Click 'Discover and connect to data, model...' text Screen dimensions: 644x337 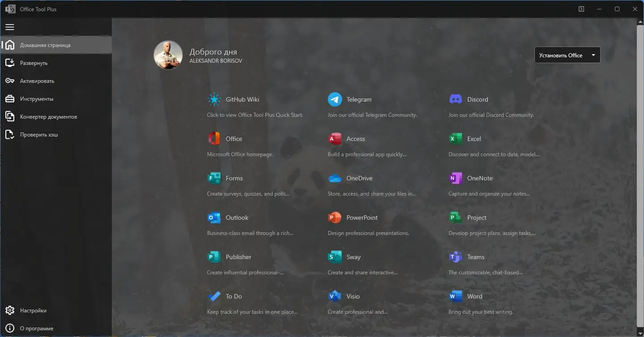click(x=494, y=154)
